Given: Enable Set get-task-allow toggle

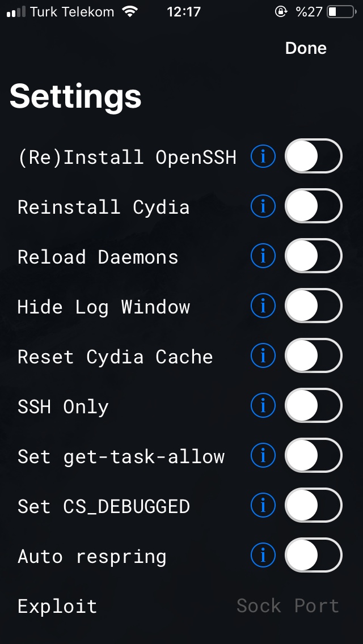Looking at the screenshot, I should point(314,455).
